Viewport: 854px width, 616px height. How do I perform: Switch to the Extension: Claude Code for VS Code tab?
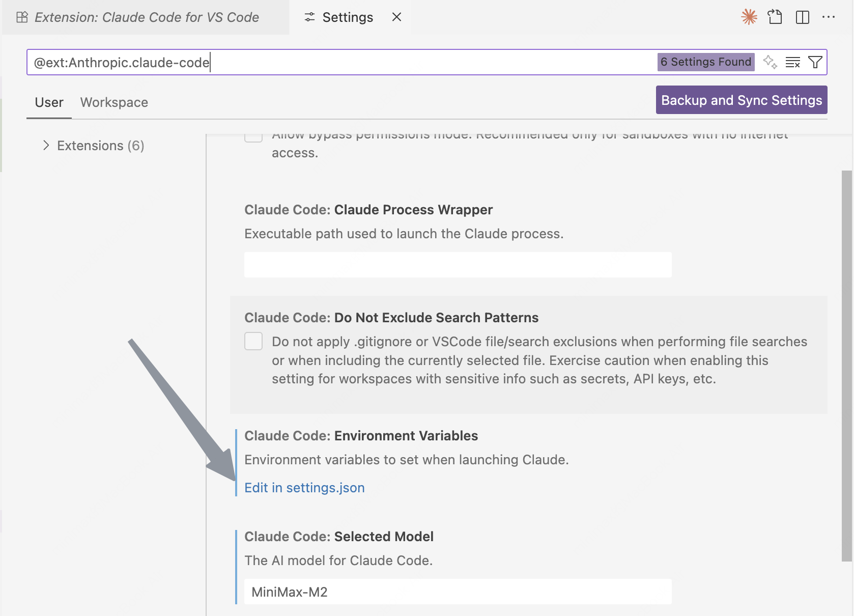click(146, 17)
